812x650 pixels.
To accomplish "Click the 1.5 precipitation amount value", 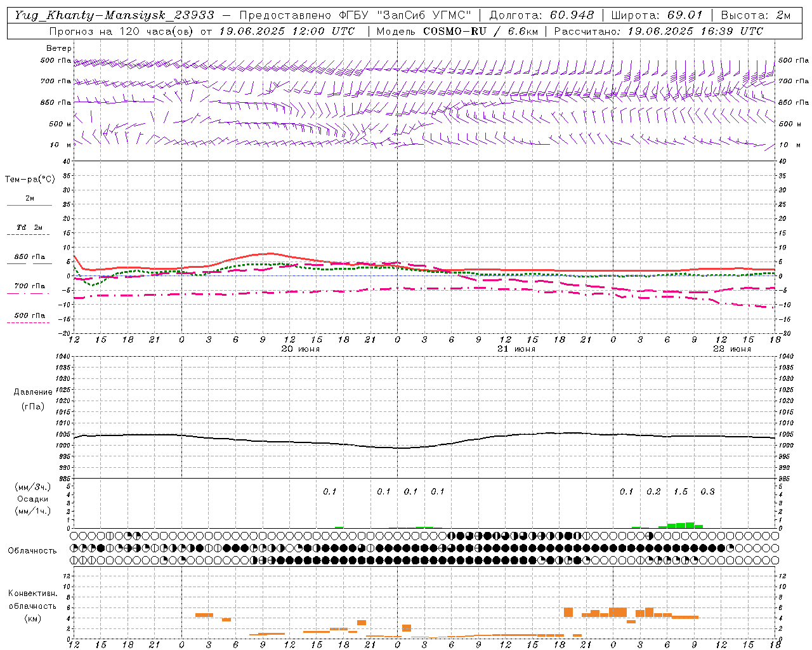I will point(681,492).
